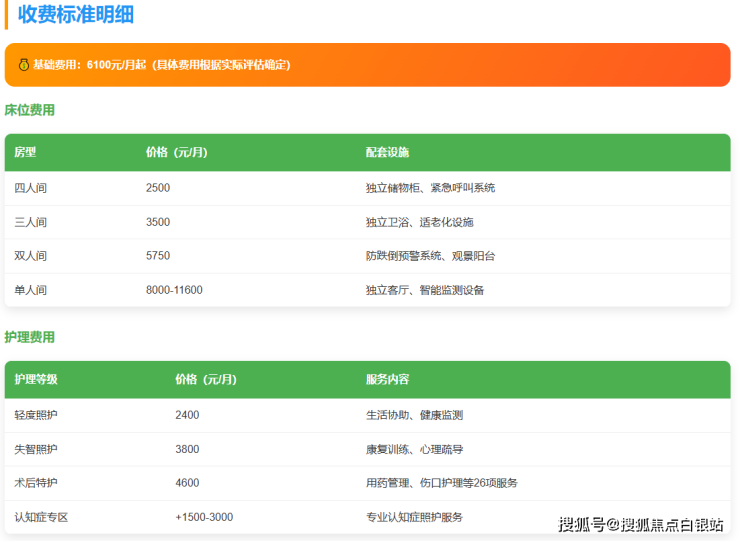The width and height of the screenshot is (740, 541).
Task: Click the 房型 column header
Action: coord(25,152)
